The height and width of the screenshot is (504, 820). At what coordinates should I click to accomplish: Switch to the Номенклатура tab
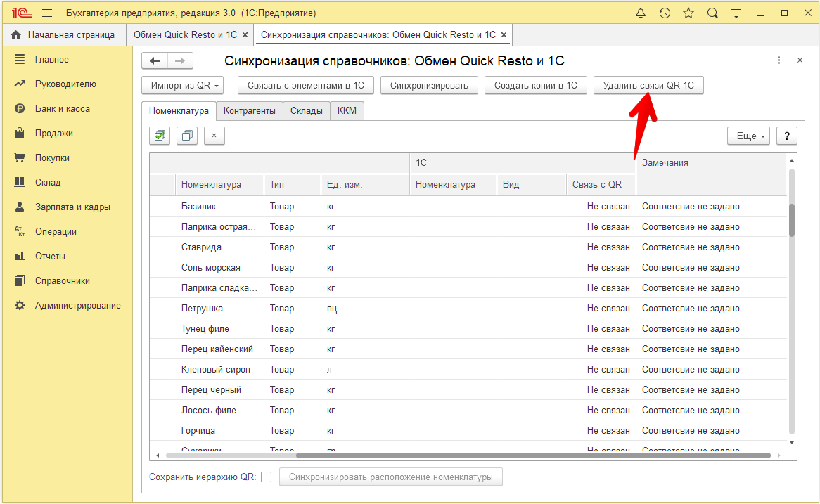point(179,111)
